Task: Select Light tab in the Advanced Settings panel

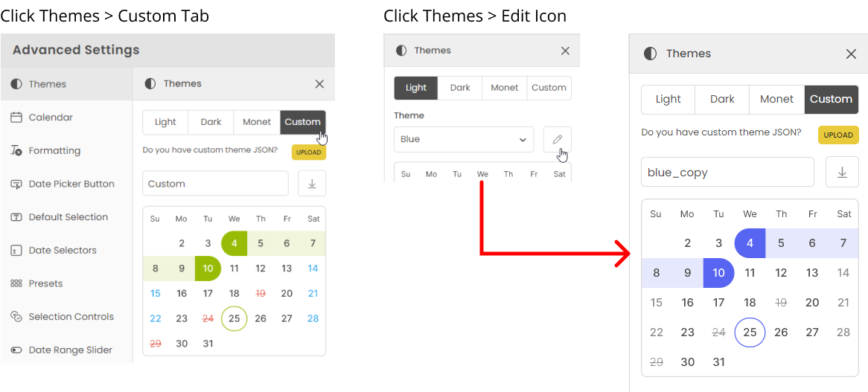Action: point(165,122)
